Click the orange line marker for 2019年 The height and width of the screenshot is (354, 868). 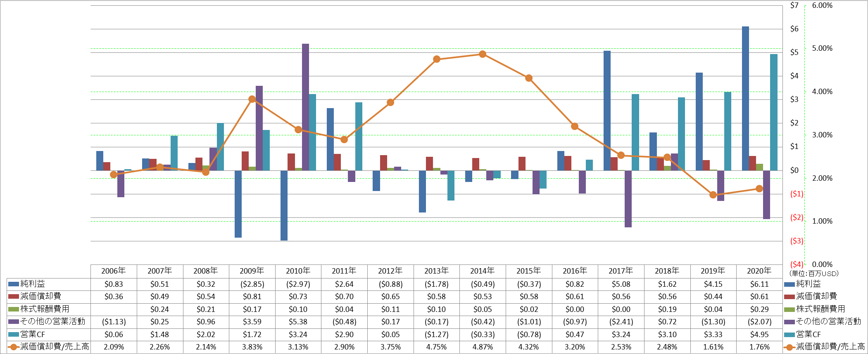pos(713,195)
